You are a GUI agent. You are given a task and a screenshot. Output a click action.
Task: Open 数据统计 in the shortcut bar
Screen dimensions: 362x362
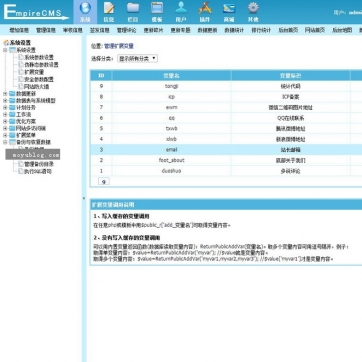[x=234, y=30]
